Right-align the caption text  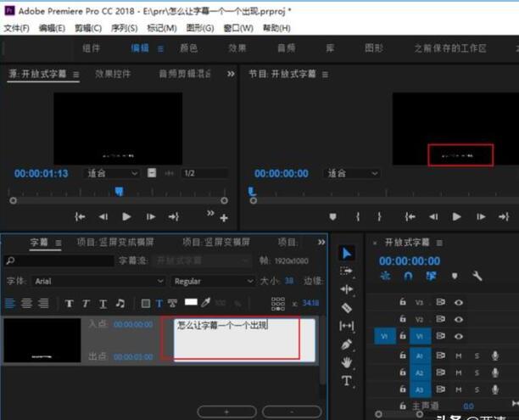(43, 303)
